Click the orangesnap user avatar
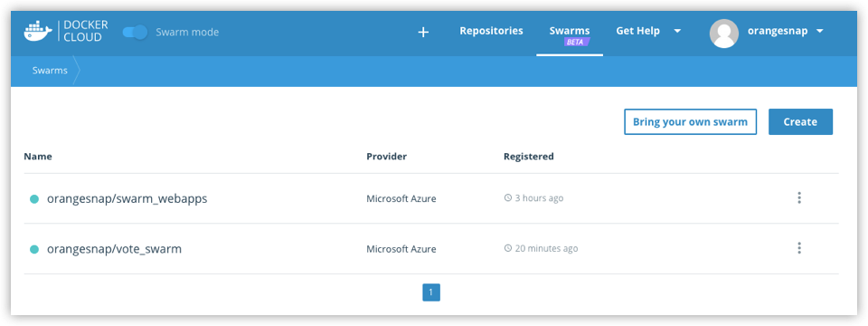Image resolution: width=868 pixels, height=326 pixels. (x=724, y=33)
